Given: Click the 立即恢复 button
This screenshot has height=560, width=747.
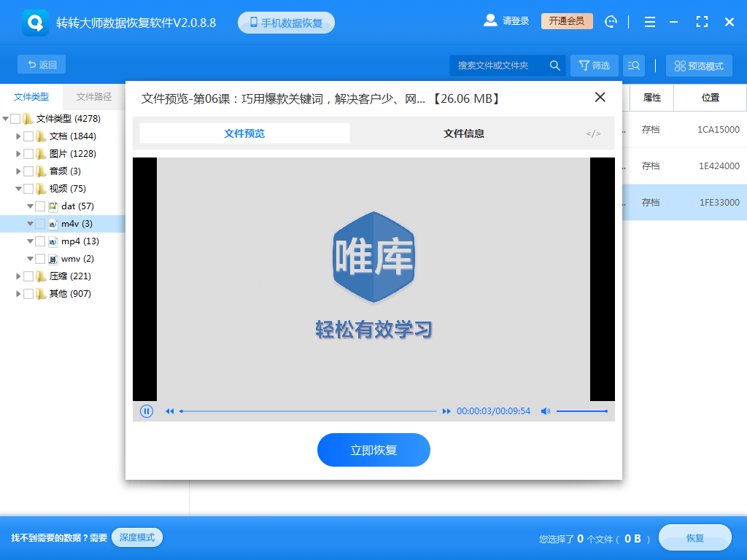Looking at the screenshot, I should pos(373,450).
